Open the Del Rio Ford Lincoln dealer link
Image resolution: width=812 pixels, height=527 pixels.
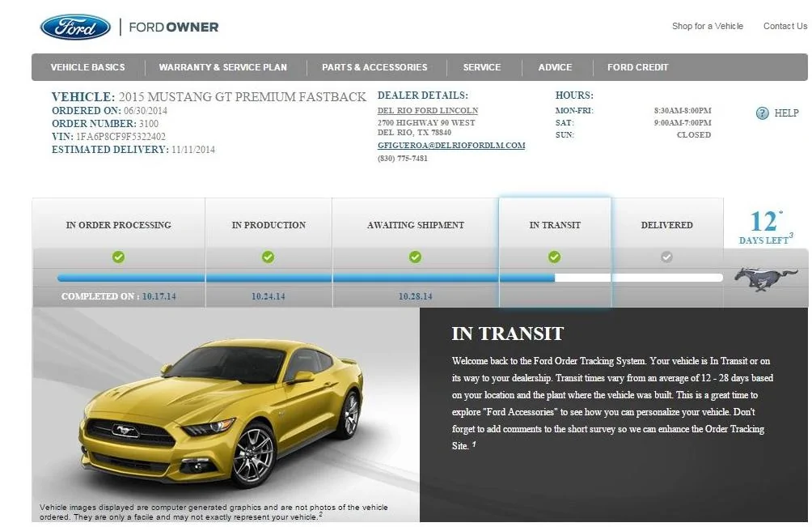(x=428, y=110)
